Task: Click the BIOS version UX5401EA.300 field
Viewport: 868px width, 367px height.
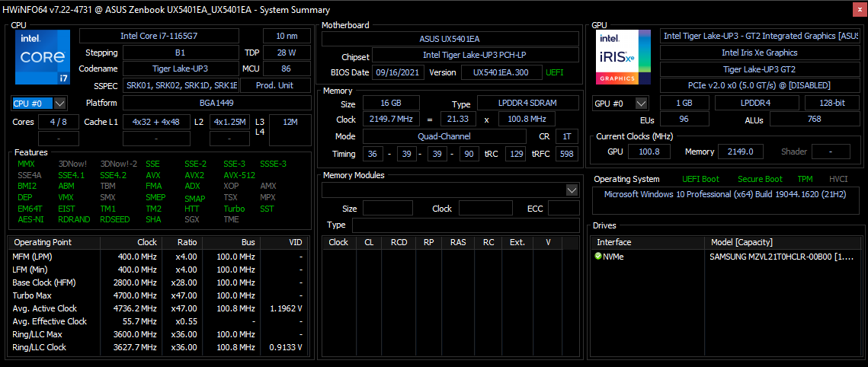Action: 501,72
